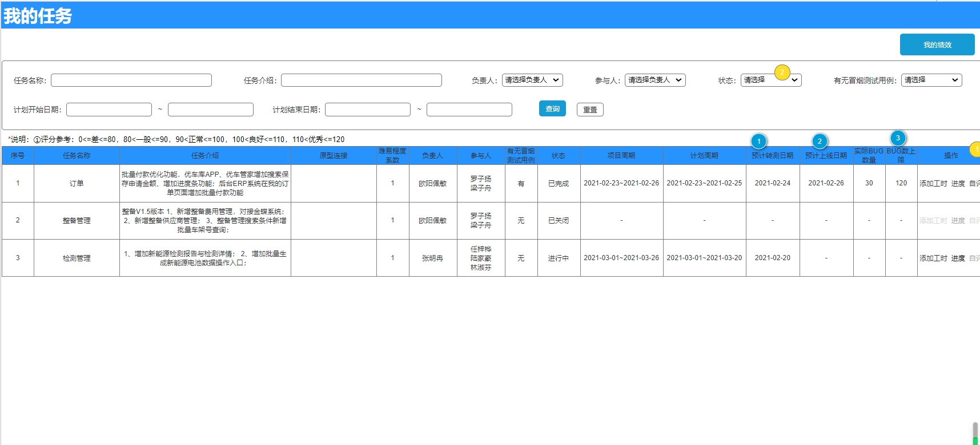The width and height of the screenshot is (980, 445).
Task: Click the 序号 column header
Action: point(18,155)
